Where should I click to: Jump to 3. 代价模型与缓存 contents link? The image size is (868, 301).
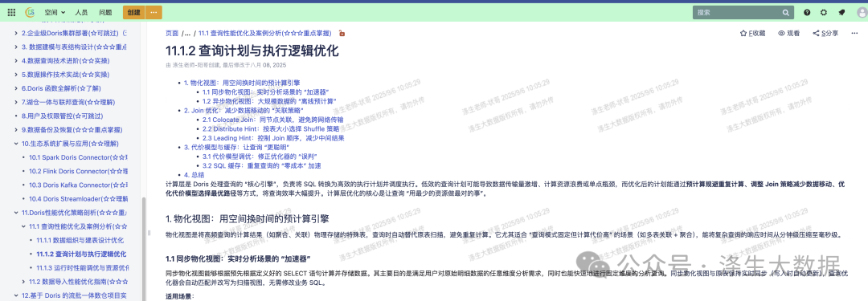236,147
